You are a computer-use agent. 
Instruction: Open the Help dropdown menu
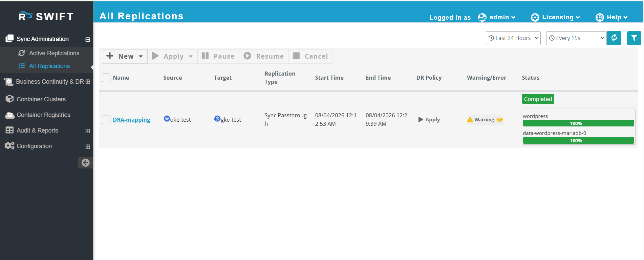coord(617,17)
